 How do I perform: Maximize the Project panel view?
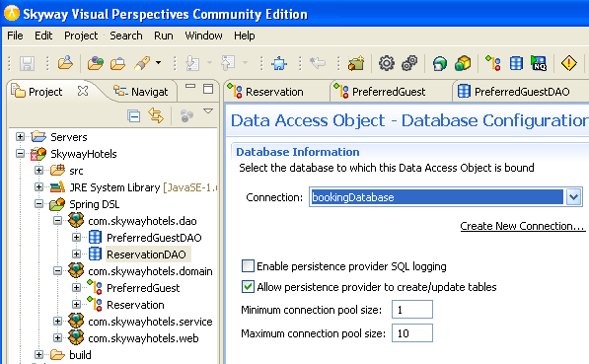pyautogui.click(x=208, y=89)
